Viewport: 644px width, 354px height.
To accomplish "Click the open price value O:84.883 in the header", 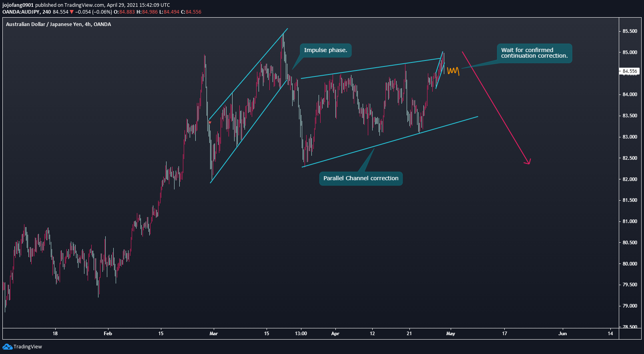I will click(x=124, y=12).
